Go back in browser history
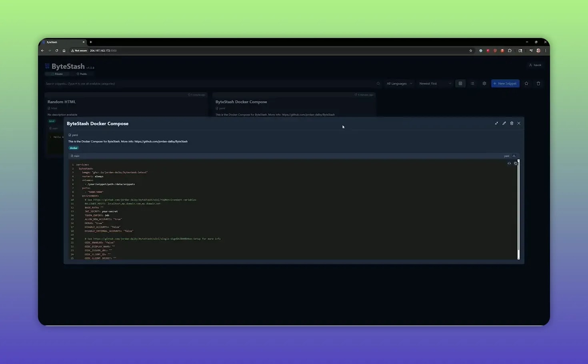The image size is (588, 364). [42, 51]
